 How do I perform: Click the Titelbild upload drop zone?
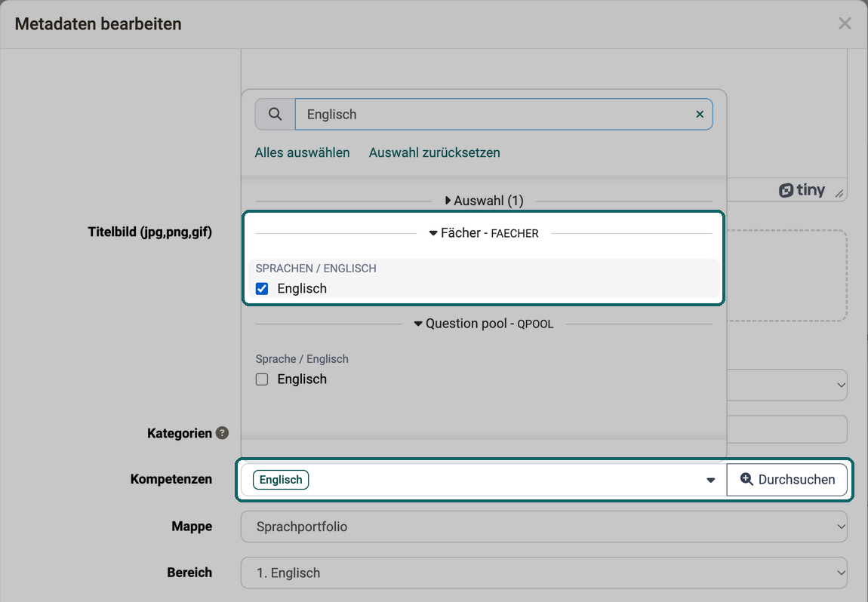click(786, 275)
